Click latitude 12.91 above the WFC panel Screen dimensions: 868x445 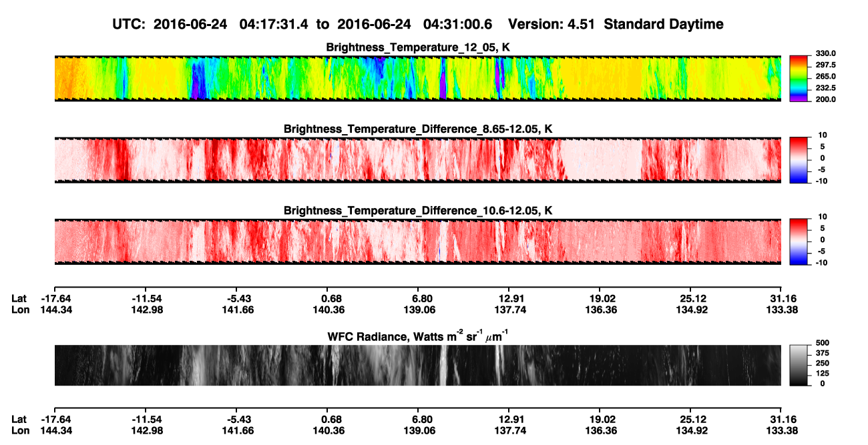pyautogui.click(x=509, y=298)
